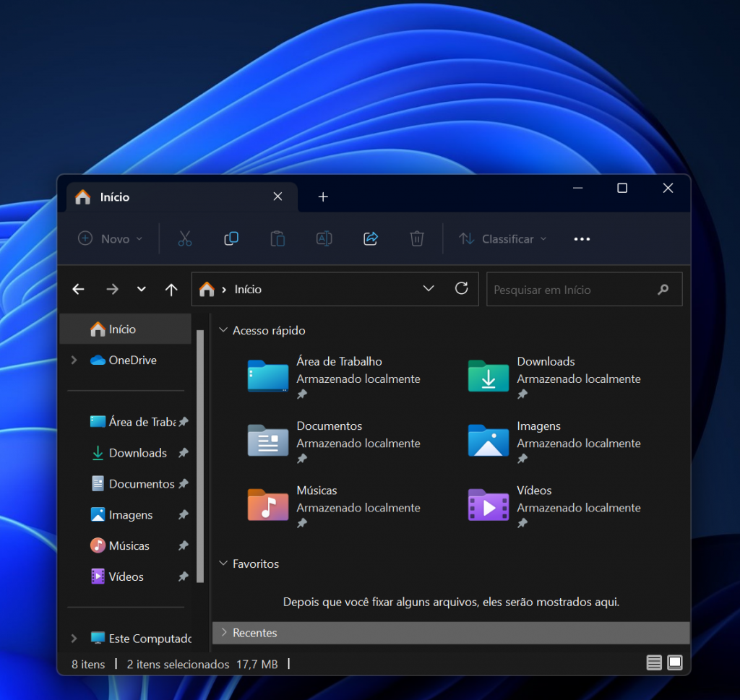Open the three-dots more options menu

(582, 238)
